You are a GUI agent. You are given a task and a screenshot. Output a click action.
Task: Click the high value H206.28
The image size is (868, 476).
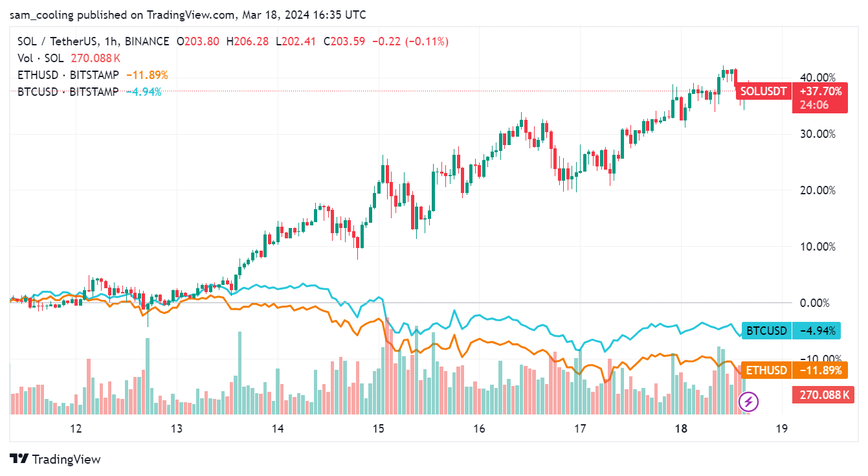pyautogui.click(x=246, y=41)
